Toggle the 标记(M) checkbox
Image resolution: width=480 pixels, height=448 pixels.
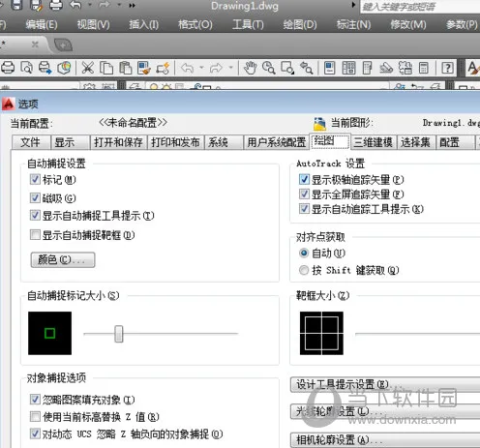click(x=35, y=179)
